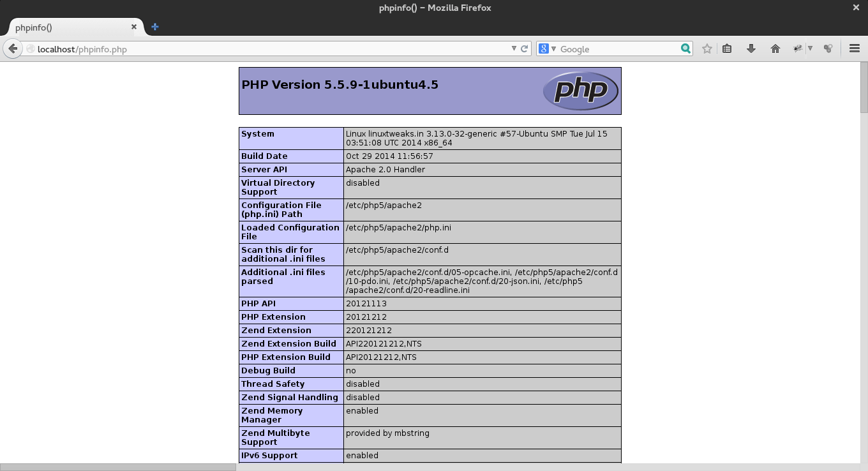Click the IPv6 Support label
This screenshot has height=471, width=868.
coord(269,456)
